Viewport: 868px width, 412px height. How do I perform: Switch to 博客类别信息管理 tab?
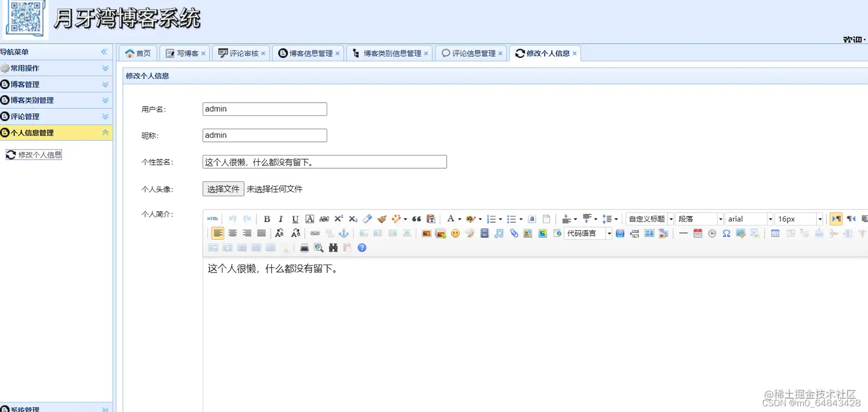[389, 53]
